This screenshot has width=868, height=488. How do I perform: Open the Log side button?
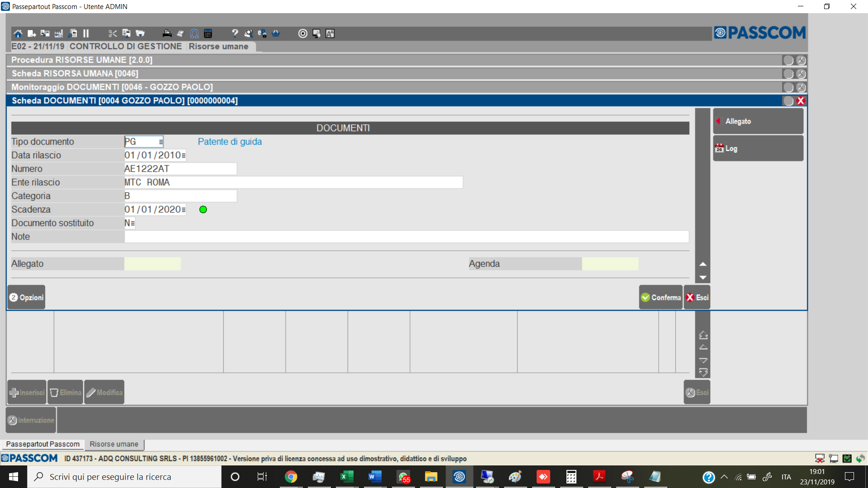click(758, 148)
